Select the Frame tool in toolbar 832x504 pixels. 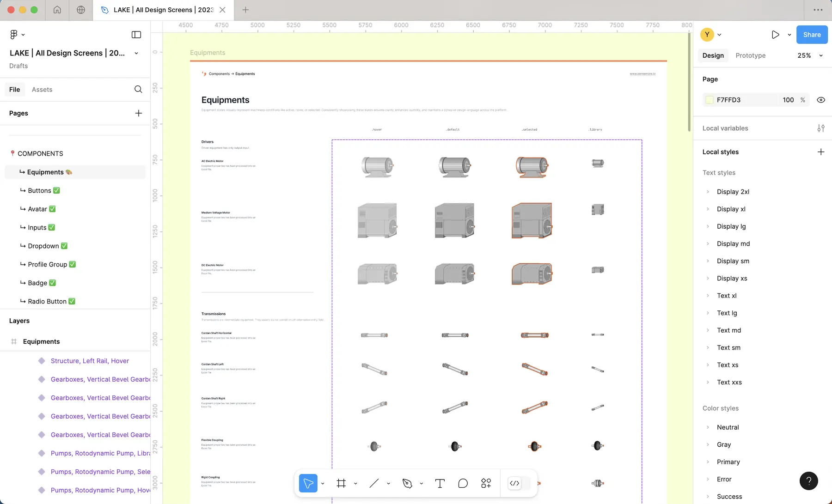point(341,483)
